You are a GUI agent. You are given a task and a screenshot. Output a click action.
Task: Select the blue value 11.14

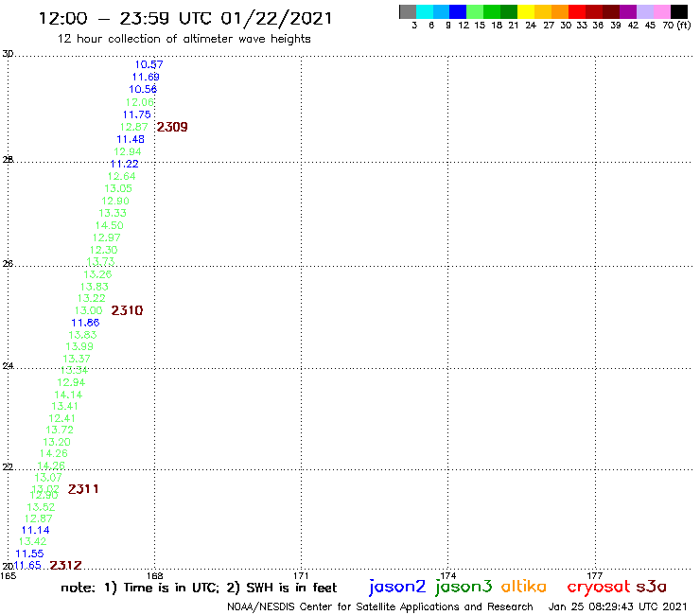click(x=35, y=530)
